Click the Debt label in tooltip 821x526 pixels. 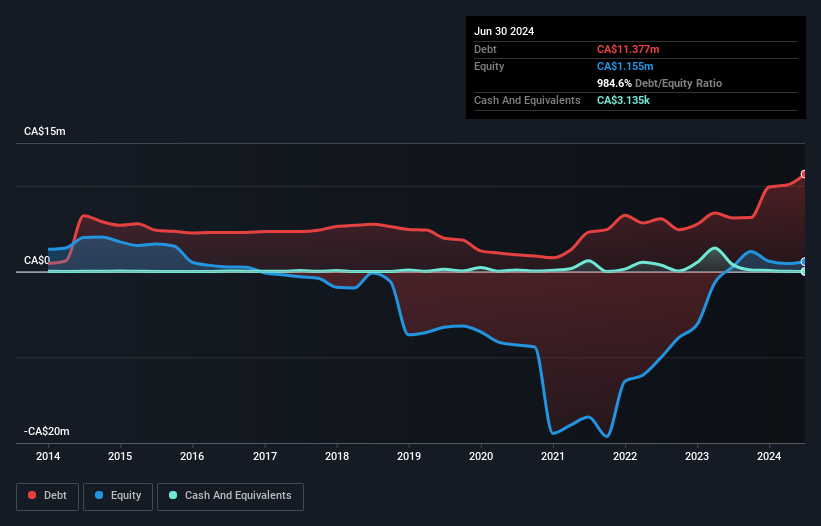coord(485,49)
